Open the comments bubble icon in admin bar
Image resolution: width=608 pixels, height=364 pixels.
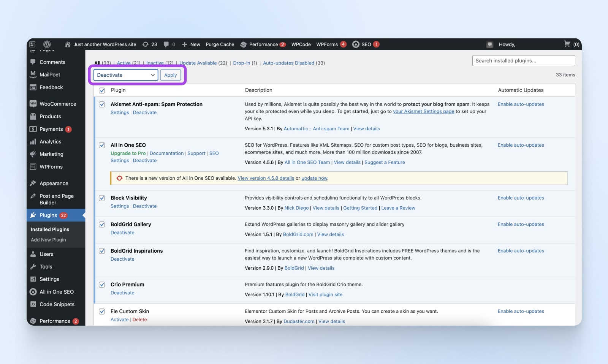pos(166,44)
